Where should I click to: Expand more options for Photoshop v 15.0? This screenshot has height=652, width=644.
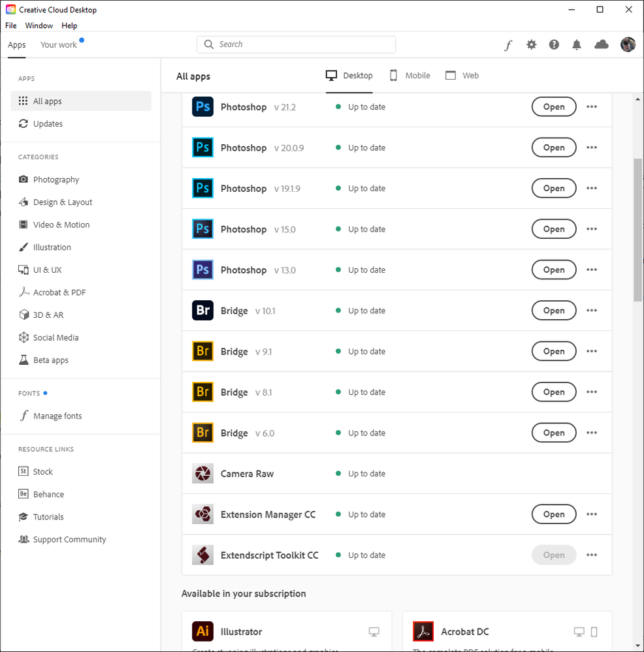(592, 229)
